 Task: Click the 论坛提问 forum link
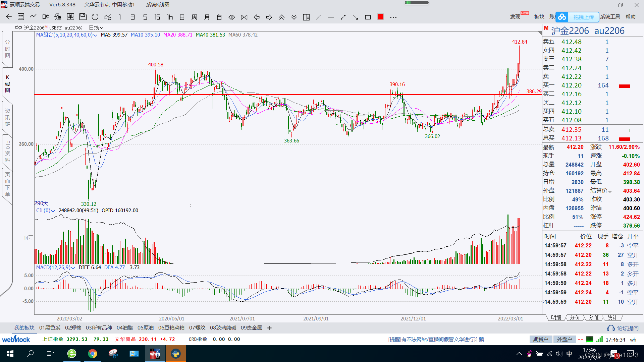(623, 328)
